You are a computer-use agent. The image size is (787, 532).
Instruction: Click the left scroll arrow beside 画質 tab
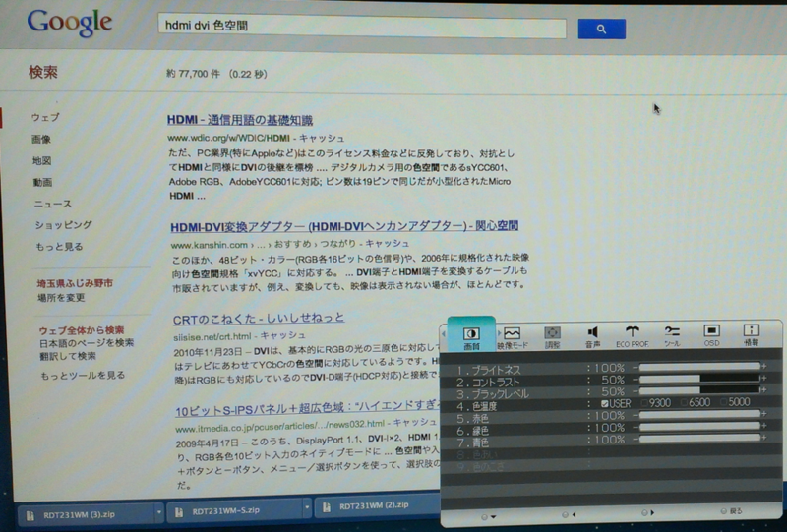click(444, 333)
